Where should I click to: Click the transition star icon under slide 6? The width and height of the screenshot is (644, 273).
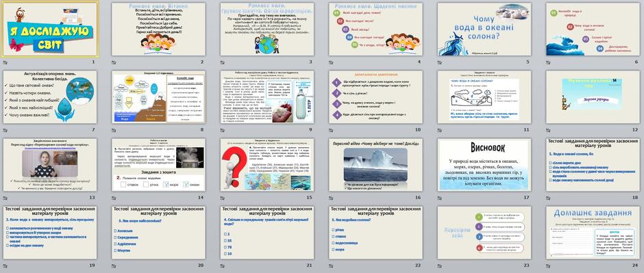click(548, 62)
